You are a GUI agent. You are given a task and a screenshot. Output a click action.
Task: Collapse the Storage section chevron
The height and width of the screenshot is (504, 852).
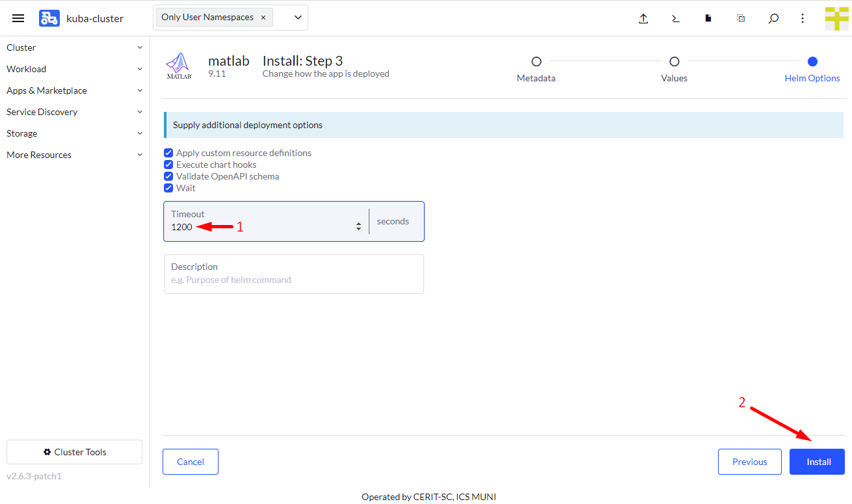click(x=139, y=133)
